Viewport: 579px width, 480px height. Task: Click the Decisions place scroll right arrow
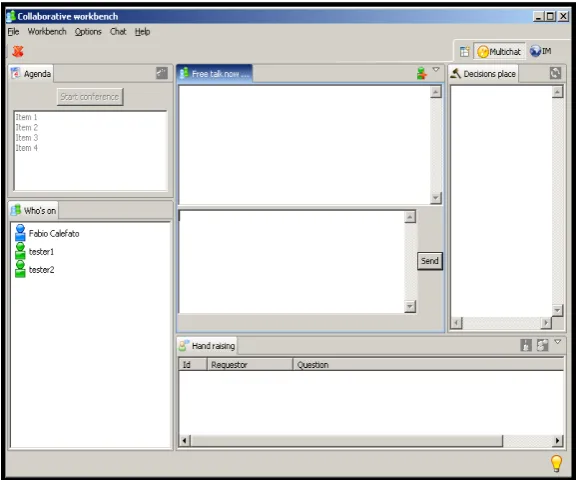pos(546,323)
